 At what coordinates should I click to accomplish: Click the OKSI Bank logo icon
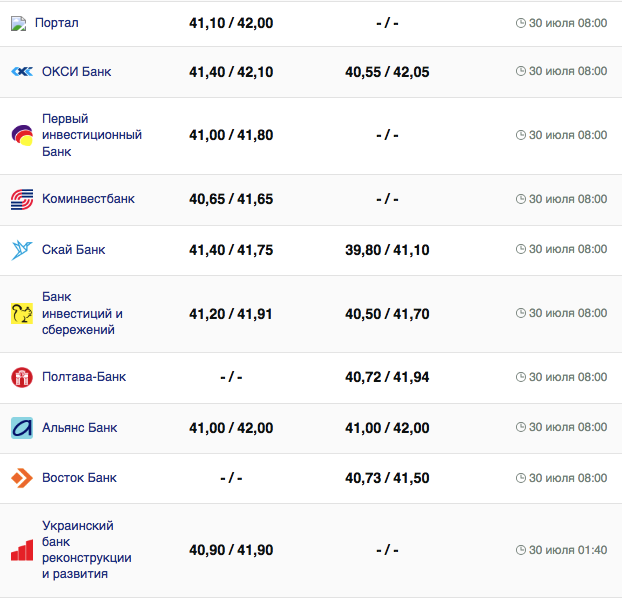(x=22, y=71)
